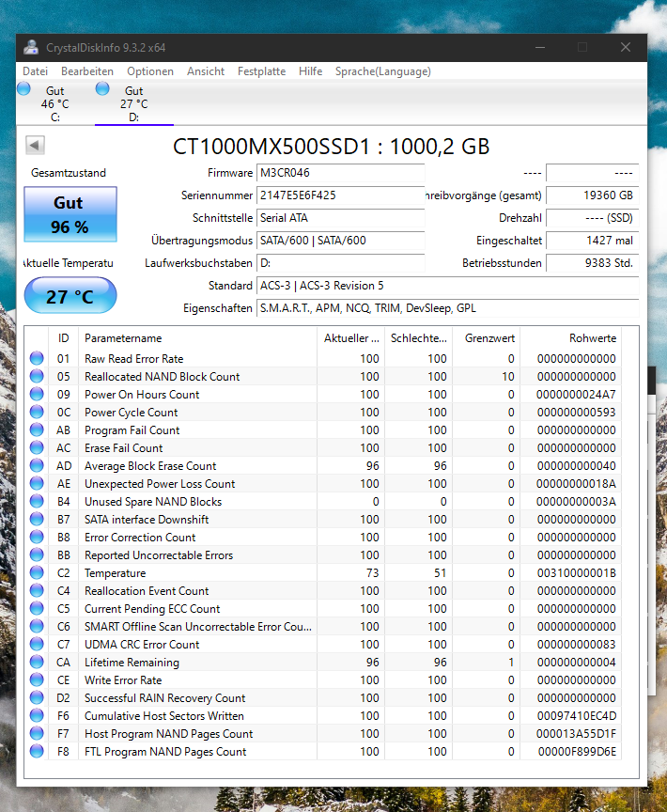The width and height of the screenshot is (667, 812).
Task: Click status orb of Reallocation Event Count
Action: tap(37, 590)
